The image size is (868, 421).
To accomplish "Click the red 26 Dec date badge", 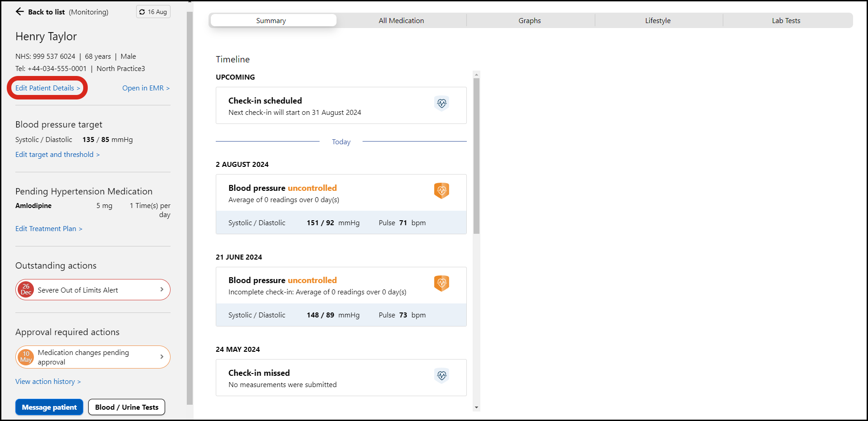I will [26, 290].
